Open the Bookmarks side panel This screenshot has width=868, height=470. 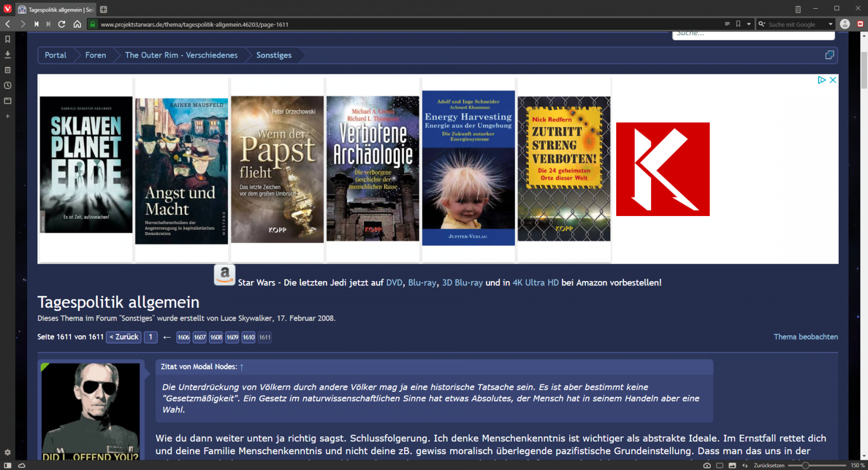tap(8, 39)
